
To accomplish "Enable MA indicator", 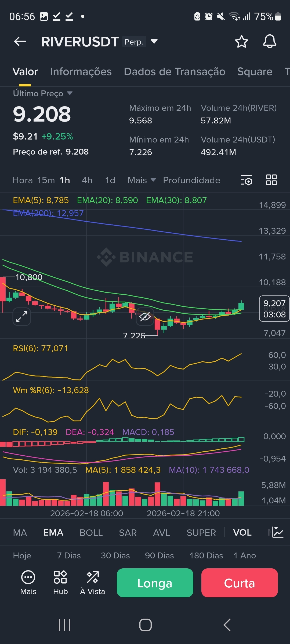I will click(20, 533).
